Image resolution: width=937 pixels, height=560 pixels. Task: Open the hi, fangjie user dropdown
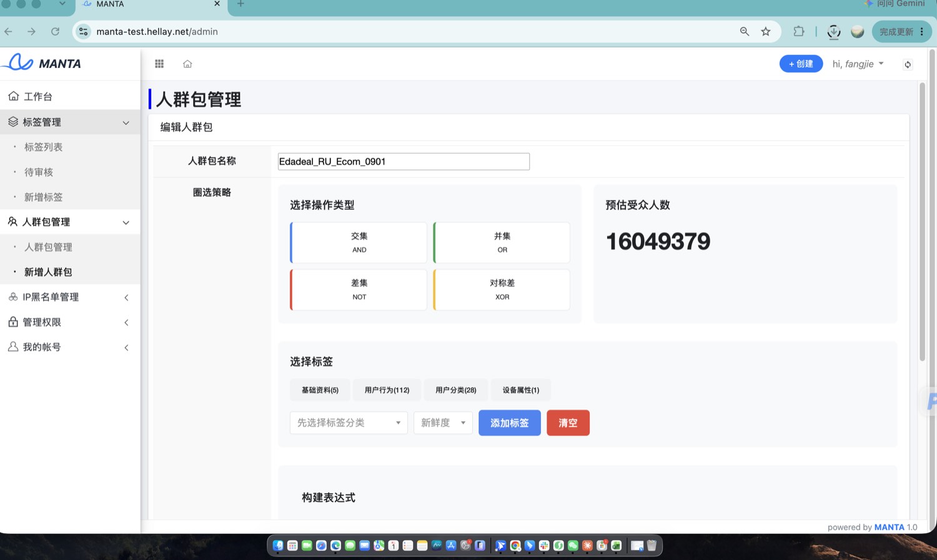coord(858,64)
